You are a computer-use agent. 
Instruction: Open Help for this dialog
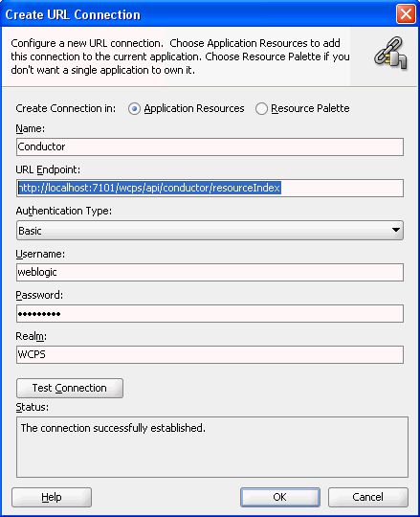pos(52,497)
